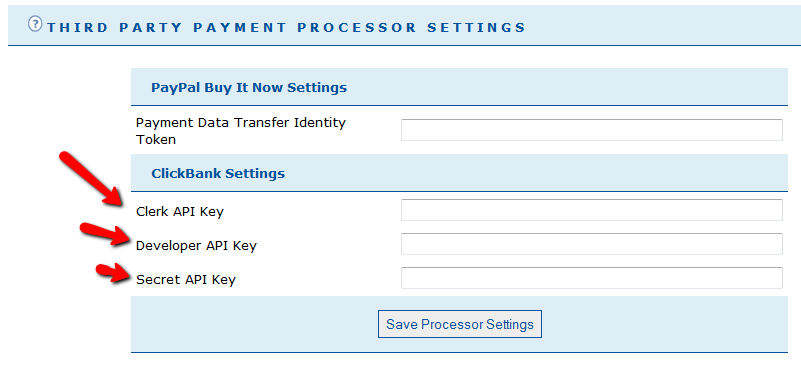Focus the Payment Data Transfer Identity Token field
The image size is (801, 377).
(592, 130)
